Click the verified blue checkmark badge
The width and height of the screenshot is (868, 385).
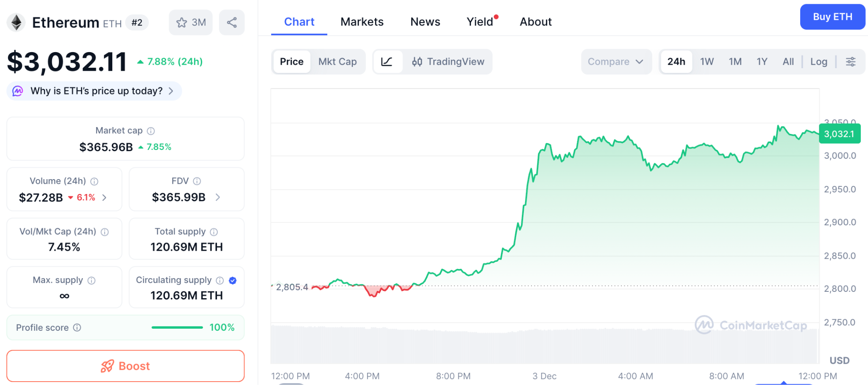[x=233, y=280]
